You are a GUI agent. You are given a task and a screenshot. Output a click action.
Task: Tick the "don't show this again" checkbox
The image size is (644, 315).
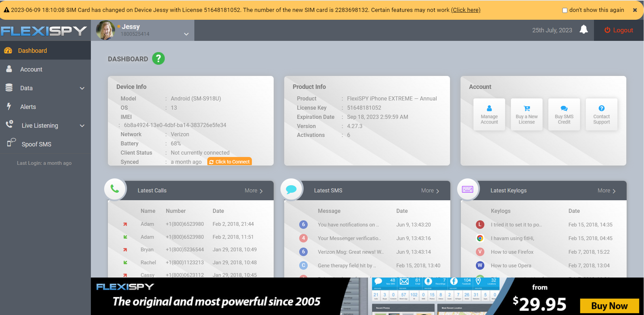(x=565, y=10)
